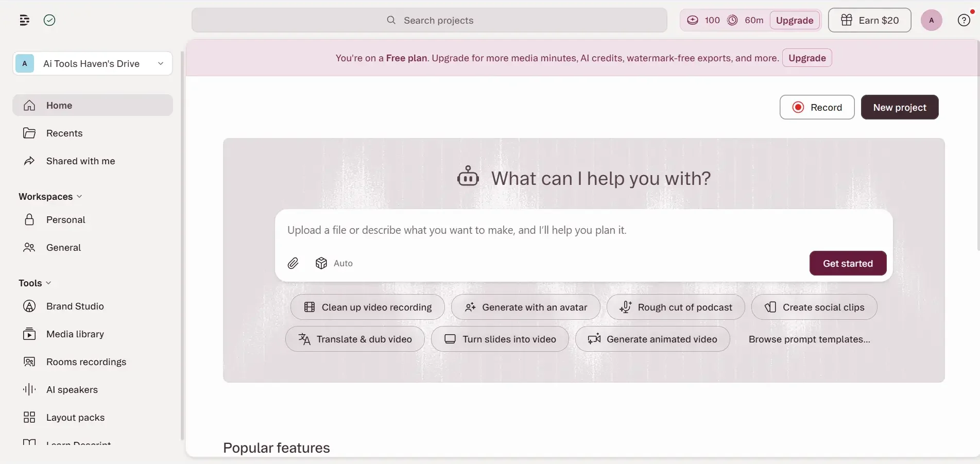Image resolution: width=980 pixels, height=464 pixels.
Task: Click the magnifier icon in search bar
Action: (x=391, y=20)
